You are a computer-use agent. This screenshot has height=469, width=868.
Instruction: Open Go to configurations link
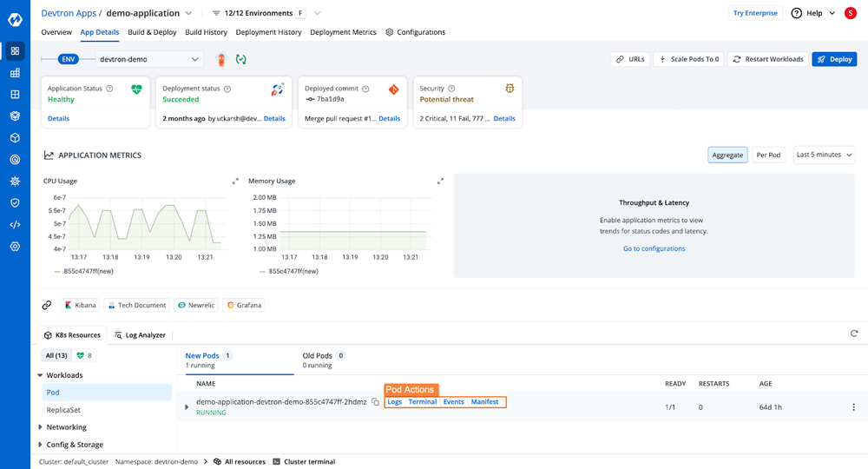pyautogui.click(x=654, y=248)
